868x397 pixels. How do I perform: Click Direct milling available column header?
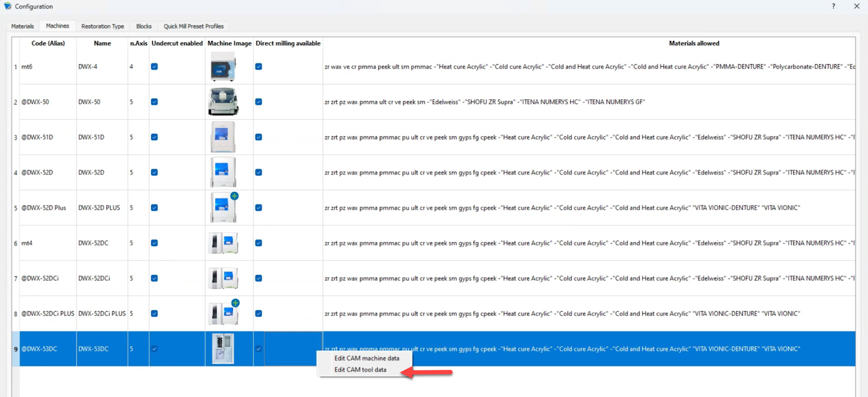pyautogui.click(x=288, y=43)
